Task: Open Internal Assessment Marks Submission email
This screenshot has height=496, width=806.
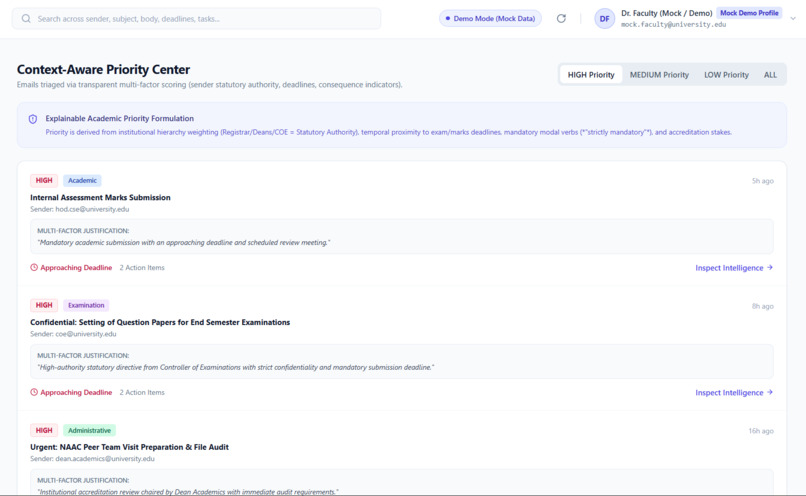Action: pos(100,197)
